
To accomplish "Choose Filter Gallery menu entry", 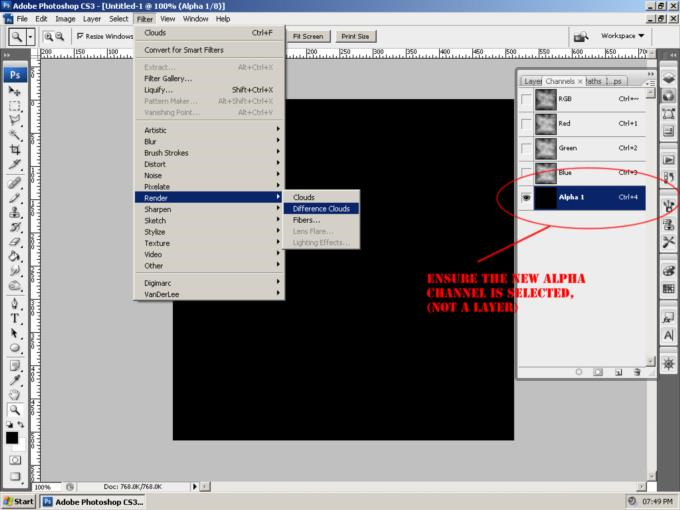I will click(210, 78).
